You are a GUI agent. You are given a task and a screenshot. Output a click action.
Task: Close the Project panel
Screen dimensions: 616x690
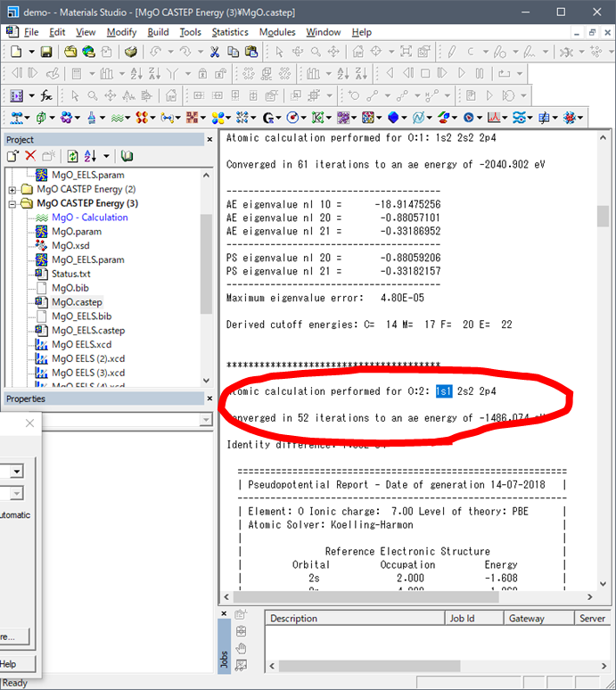[209, 139]
